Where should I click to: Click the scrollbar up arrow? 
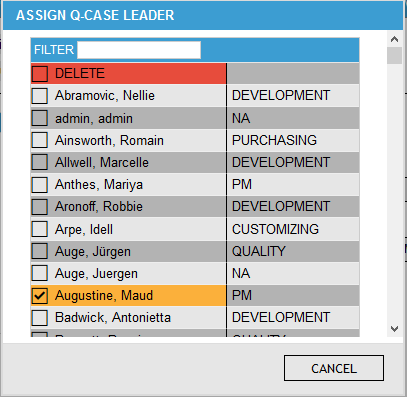tap(394, 39)
